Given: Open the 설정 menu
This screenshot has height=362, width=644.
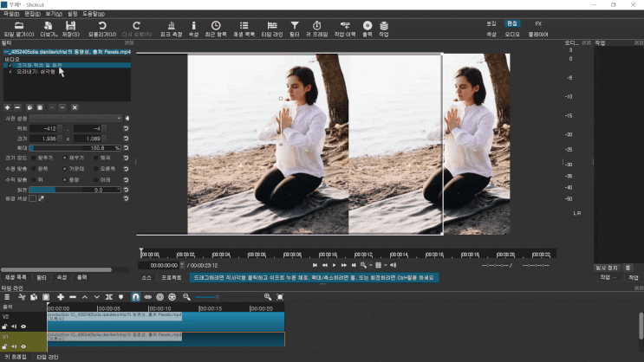Looking at the screenshot, I should (x=72, y=14).
